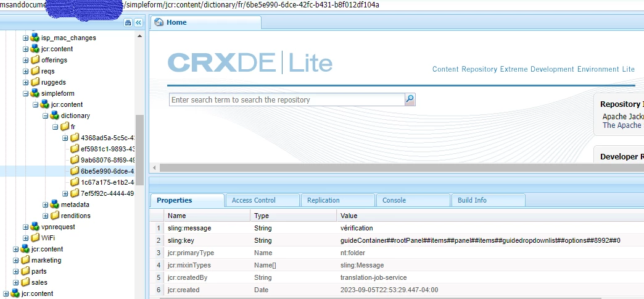Click the reqs folder icon
This screenshot has width=644, height=299.
[35, 71]
